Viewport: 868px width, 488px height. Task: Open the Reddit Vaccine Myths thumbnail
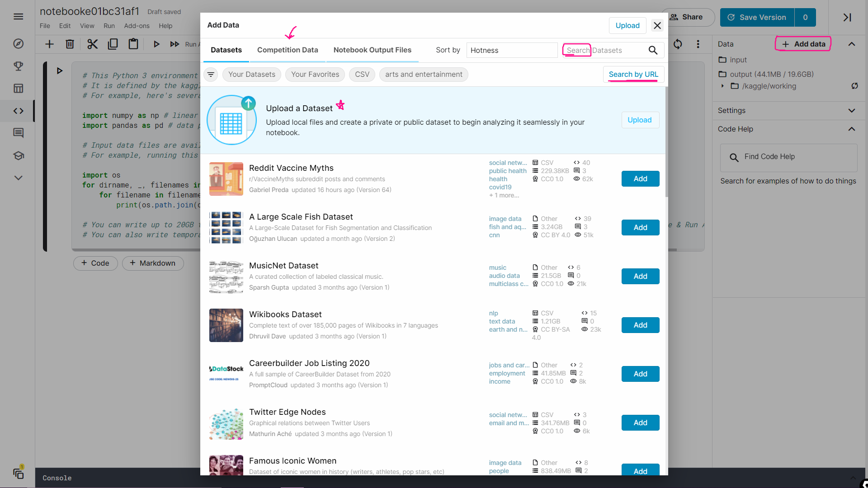(226, 179)
